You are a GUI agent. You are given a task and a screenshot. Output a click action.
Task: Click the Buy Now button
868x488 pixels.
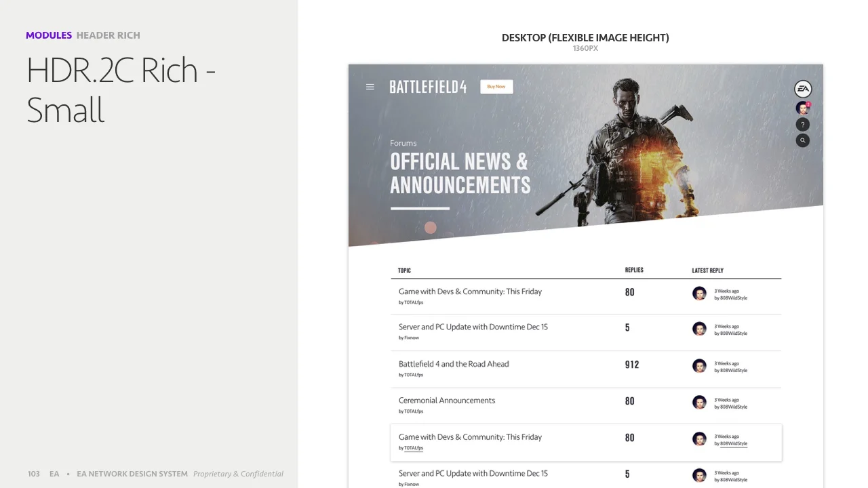pyautogui.click(x=496, y=87)
